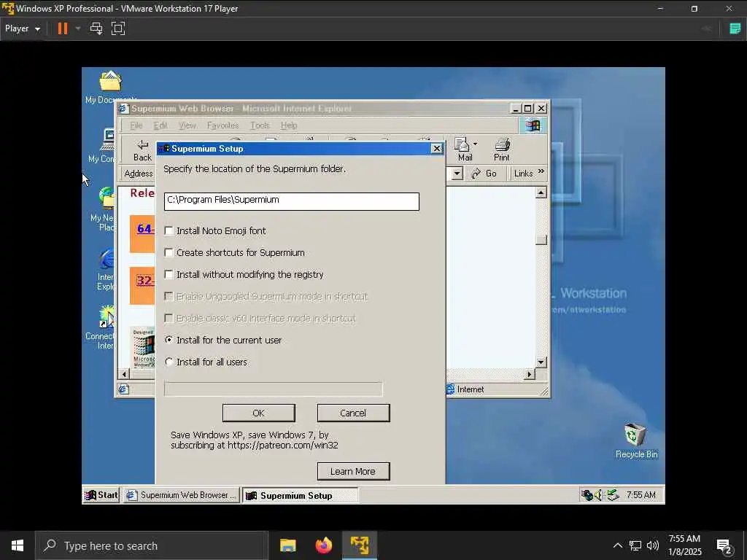Click the XP volume tray icon

coord(599,495)
